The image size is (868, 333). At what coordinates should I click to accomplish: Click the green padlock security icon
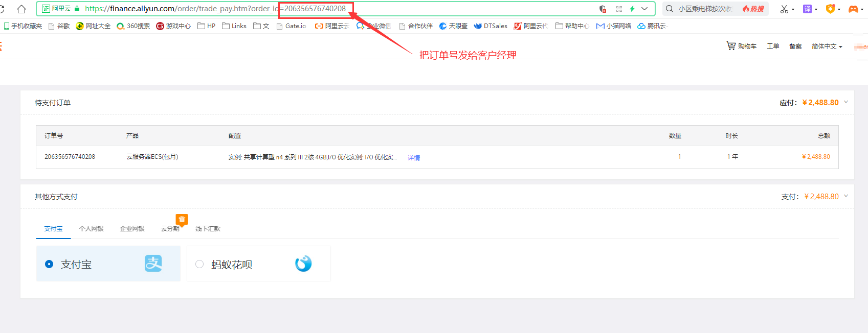pos(77,9)
